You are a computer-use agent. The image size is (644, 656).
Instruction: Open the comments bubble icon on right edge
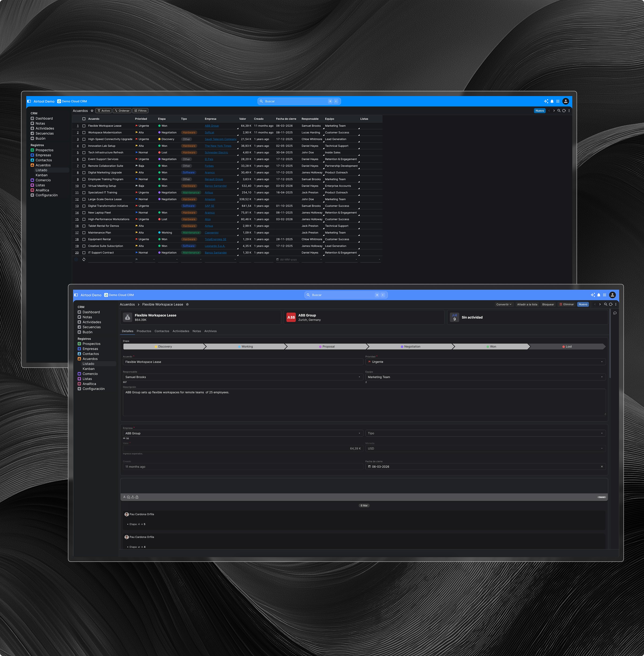615,313
